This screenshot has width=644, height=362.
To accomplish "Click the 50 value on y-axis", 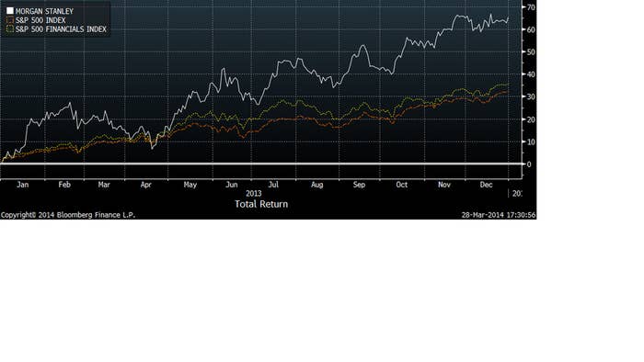I will coord(531,52).
